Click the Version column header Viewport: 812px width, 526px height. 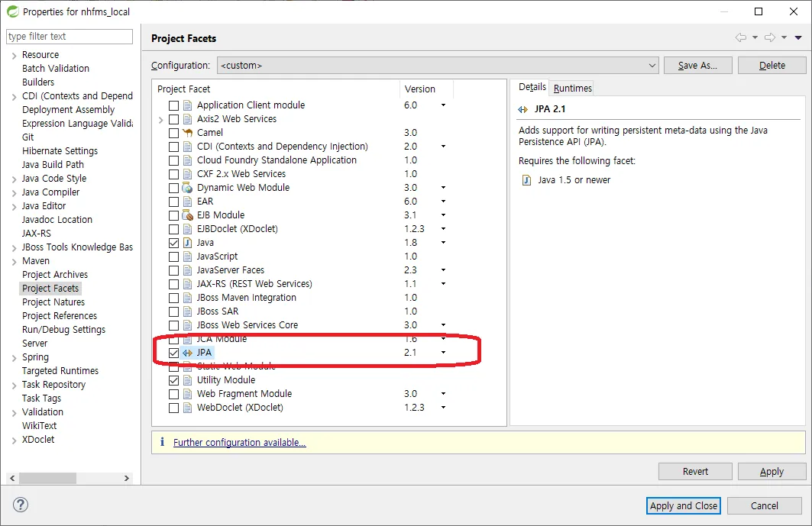click(426, 89)
